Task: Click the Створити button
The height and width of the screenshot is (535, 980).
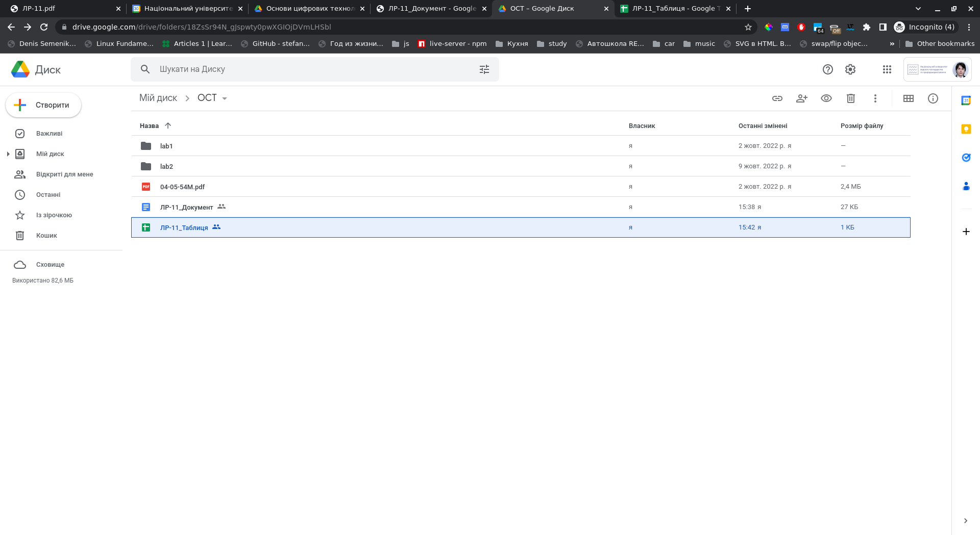Action: [x=43, y=105]
